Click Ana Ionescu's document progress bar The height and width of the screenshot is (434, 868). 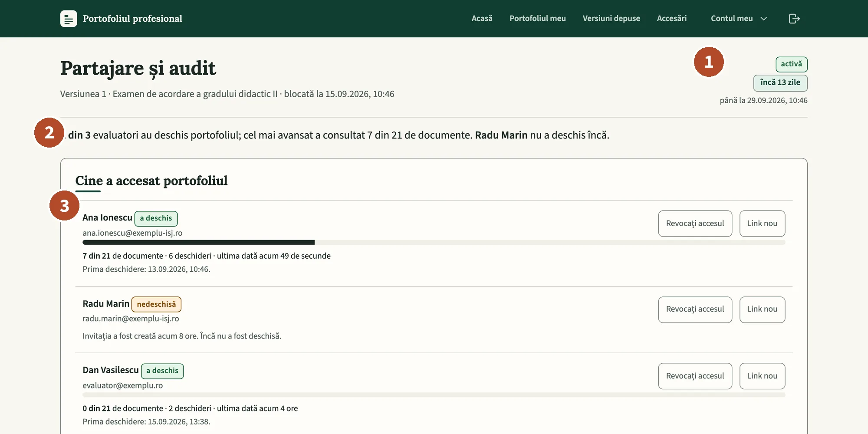coord(434,242)
